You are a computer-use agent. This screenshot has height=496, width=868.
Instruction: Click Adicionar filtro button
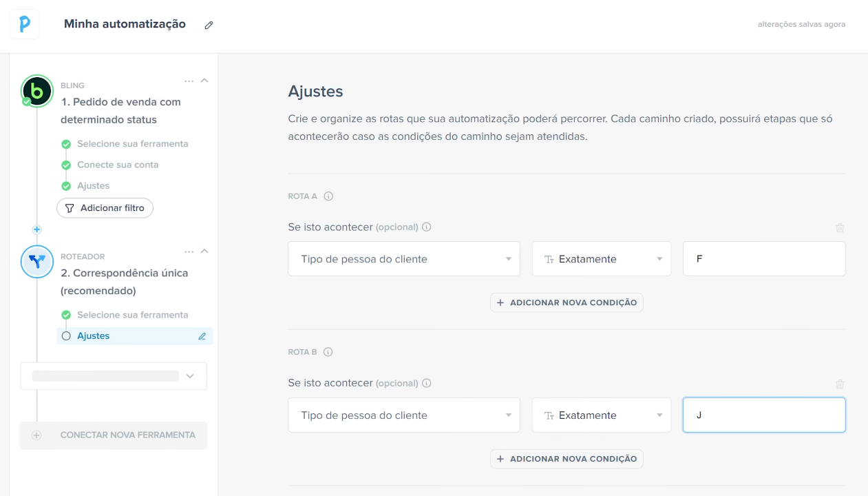click(105, 208)
